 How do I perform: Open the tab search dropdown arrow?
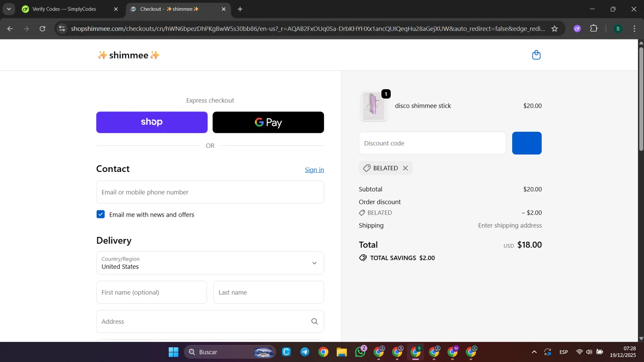(9, 9)
